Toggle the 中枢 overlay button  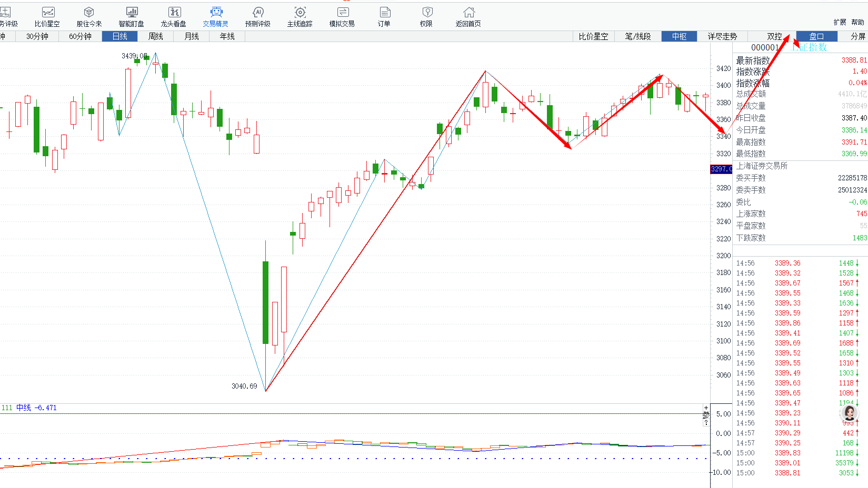tap(679, 36)
